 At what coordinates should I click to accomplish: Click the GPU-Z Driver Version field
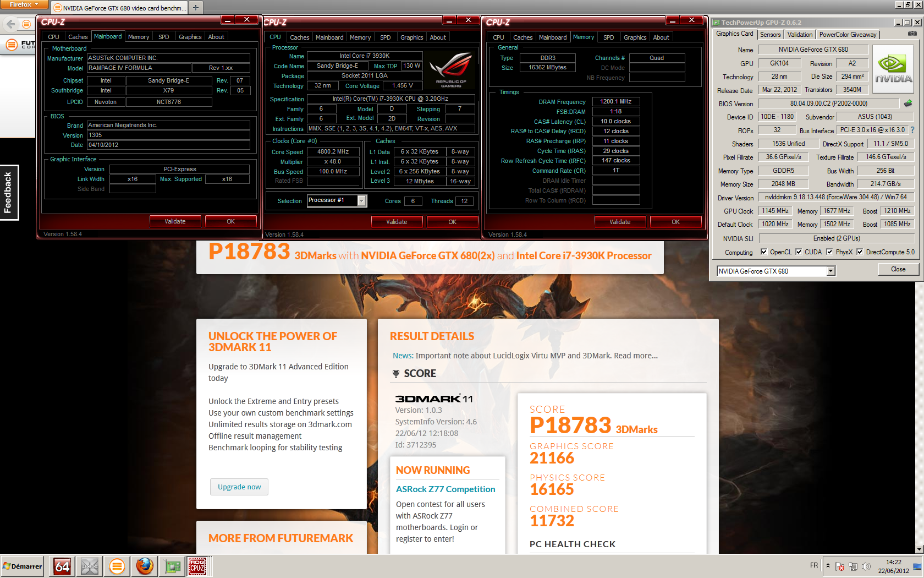836,197
